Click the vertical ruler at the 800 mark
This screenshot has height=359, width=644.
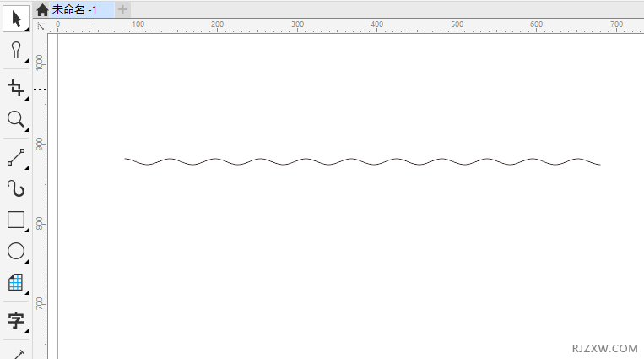[41, 224]
